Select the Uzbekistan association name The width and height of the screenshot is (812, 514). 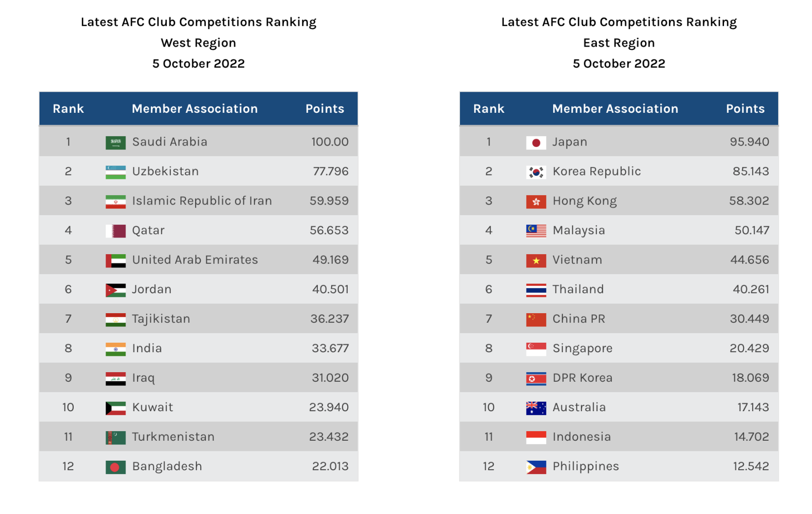165,171
